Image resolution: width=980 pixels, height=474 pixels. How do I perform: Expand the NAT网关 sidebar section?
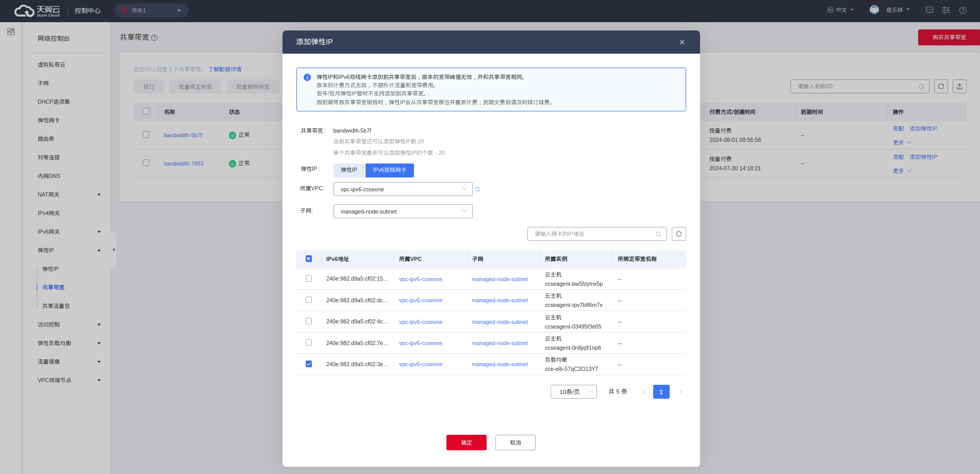(69, 194)
